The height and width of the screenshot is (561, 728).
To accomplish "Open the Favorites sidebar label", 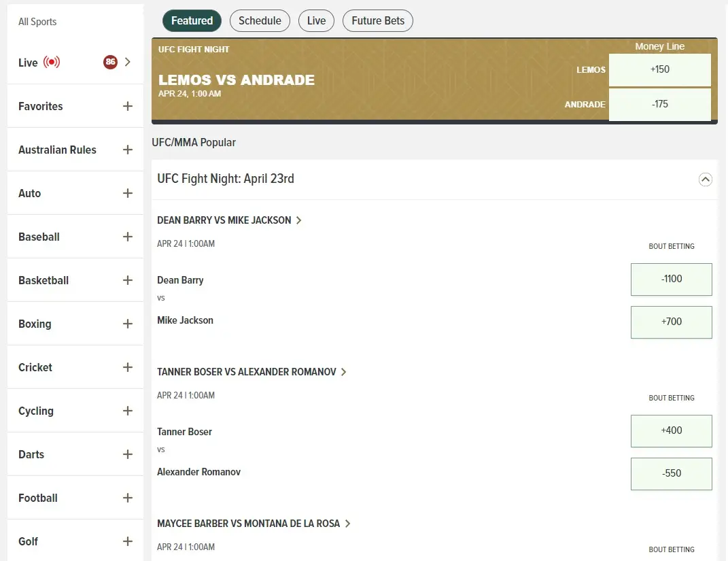I will pyautogui.click(x=40, y=106).
